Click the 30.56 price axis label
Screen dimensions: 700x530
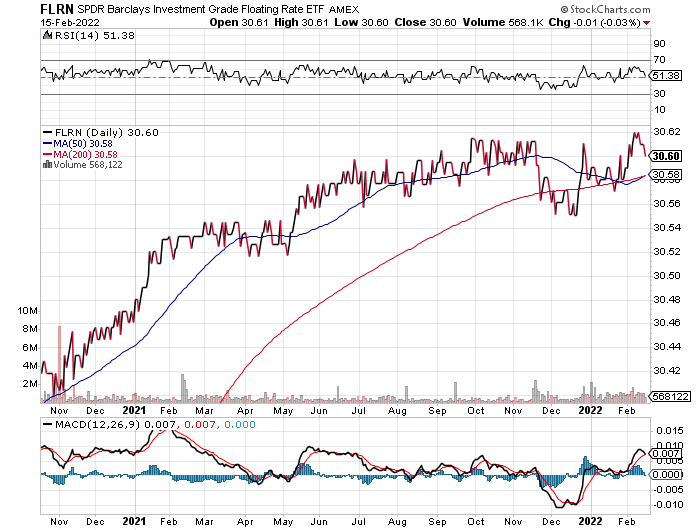coord(667,204)
